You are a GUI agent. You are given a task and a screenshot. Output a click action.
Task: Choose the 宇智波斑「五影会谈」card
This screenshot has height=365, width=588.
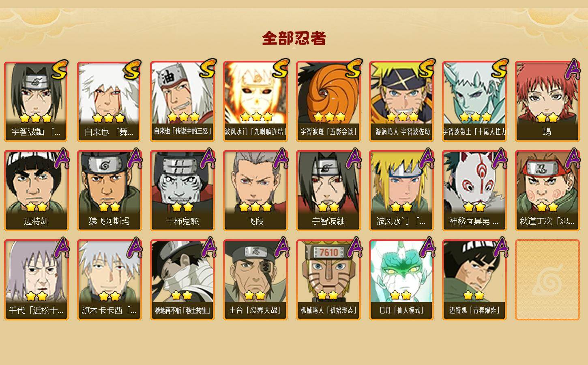pos(328,101)
